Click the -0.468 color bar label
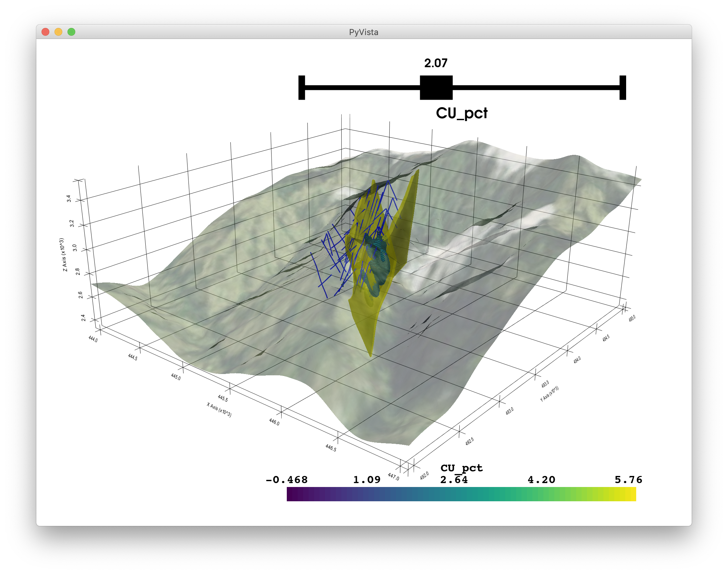The height and width of the screenshot is (574, 728). [x=286, y=480]
